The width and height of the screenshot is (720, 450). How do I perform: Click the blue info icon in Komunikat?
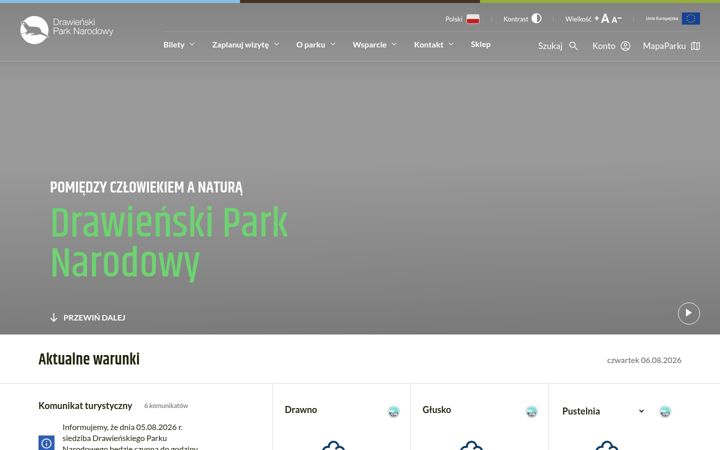coord(46,443)
